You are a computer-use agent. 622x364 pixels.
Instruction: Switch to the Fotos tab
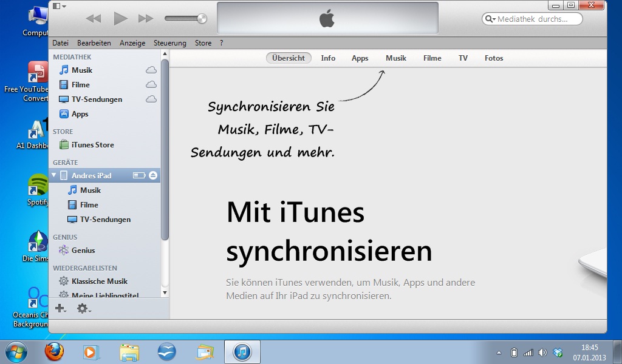coord(494,58)
